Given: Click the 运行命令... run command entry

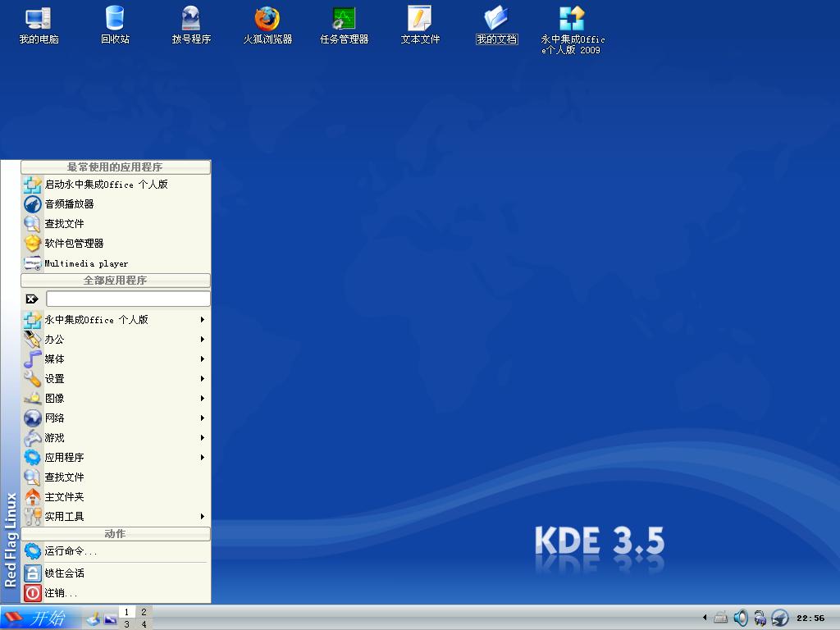Looking at the screenshot, I should tap(116, 551).
